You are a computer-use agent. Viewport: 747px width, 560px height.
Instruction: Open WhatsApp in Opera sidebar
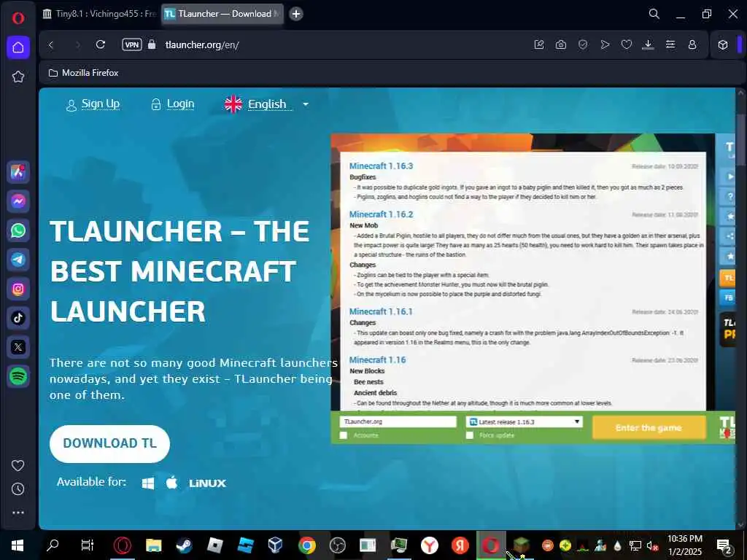(18, 230)
